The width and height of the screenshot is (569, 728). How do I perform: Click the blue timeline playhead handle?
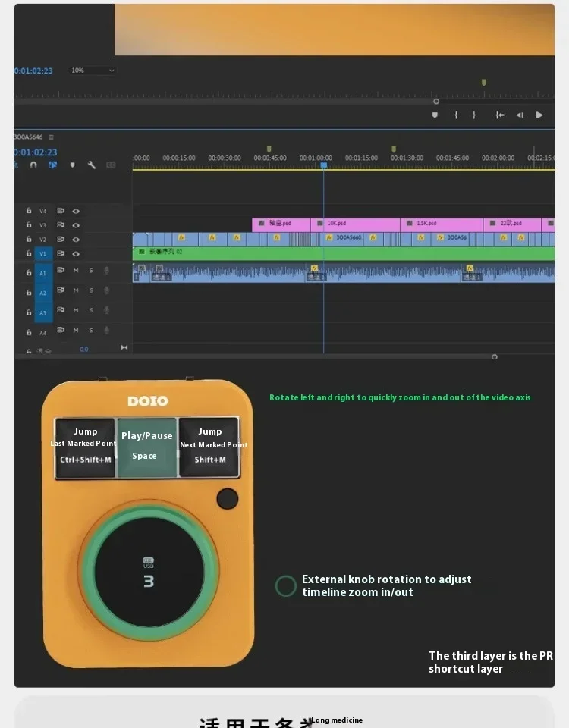point(324,165)
